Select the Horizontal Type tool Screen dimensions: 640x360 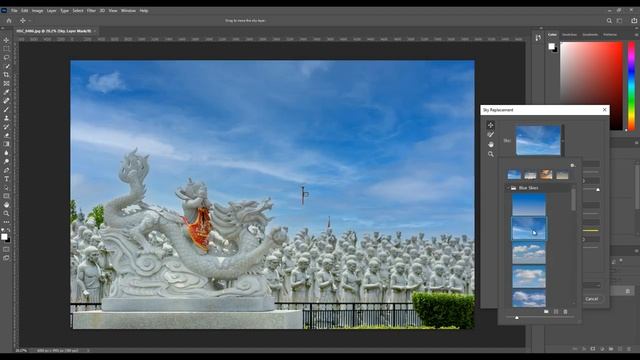pos(6,179)
